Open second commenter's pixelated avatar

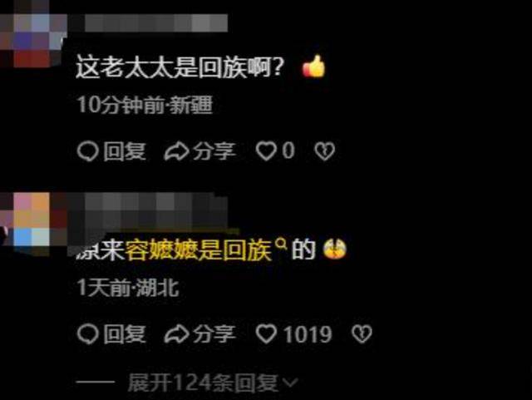coord(33,220)
